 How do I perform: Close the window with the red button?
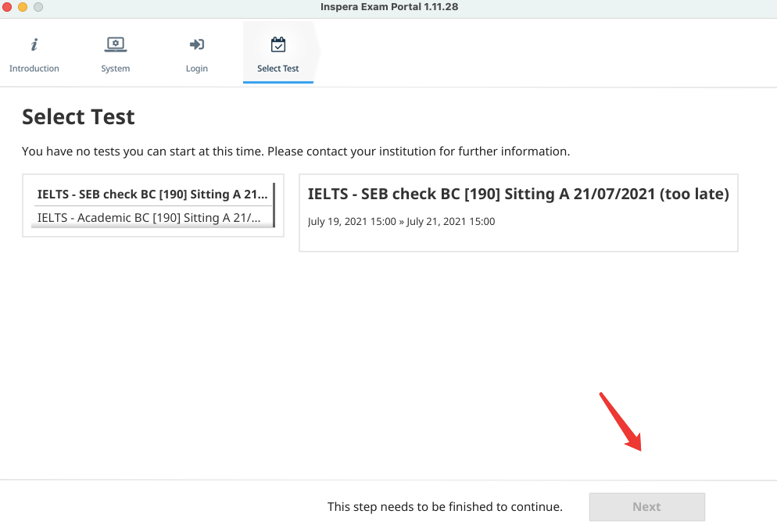[x=7, y=7]
